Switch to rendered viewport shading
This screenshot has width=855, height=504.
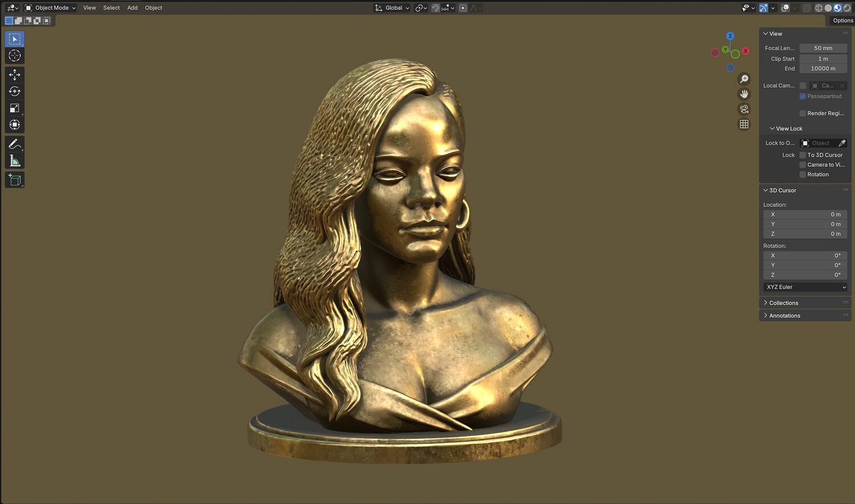tap(846, 8)
